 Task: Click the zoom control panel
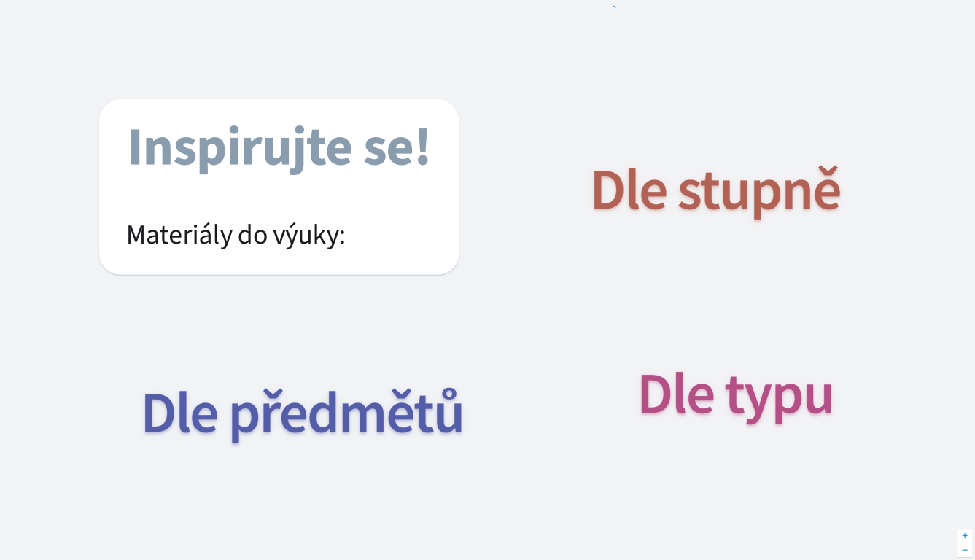pyautogui.click(x=964, y=542)
